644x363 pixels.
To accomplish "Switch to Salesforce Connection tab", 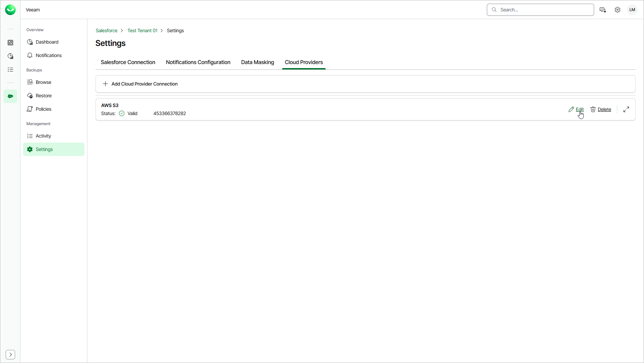I will coord(128,62).
